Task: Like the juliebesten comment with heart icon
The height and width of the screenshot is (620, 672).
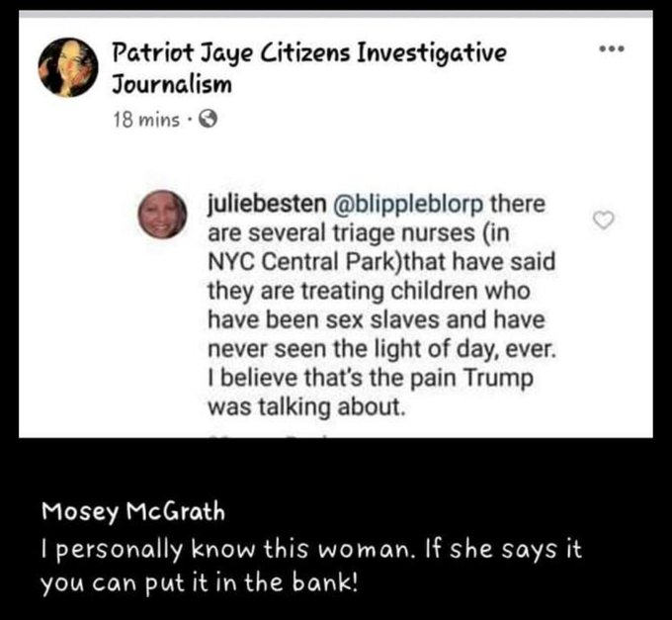Action: point(604,220)
